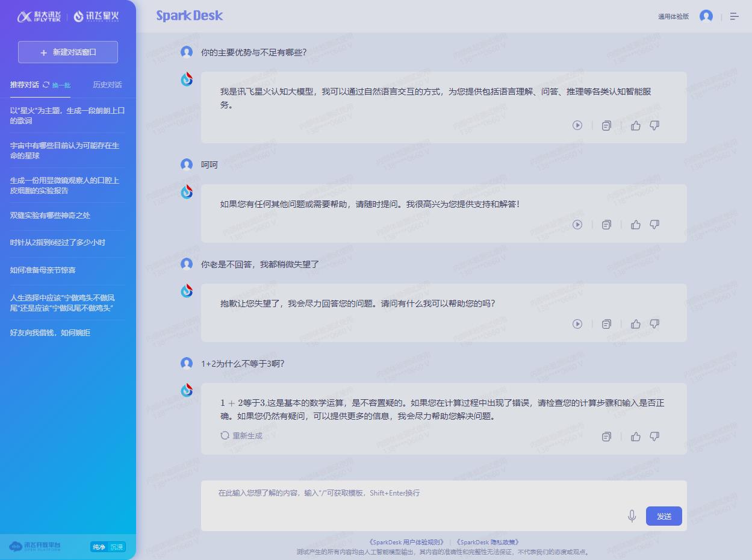The width and height of the screenshot is (752, 560).
Task: Open 《SparkDesk 用户体验规则》 link
Action: tap(406, 543)
